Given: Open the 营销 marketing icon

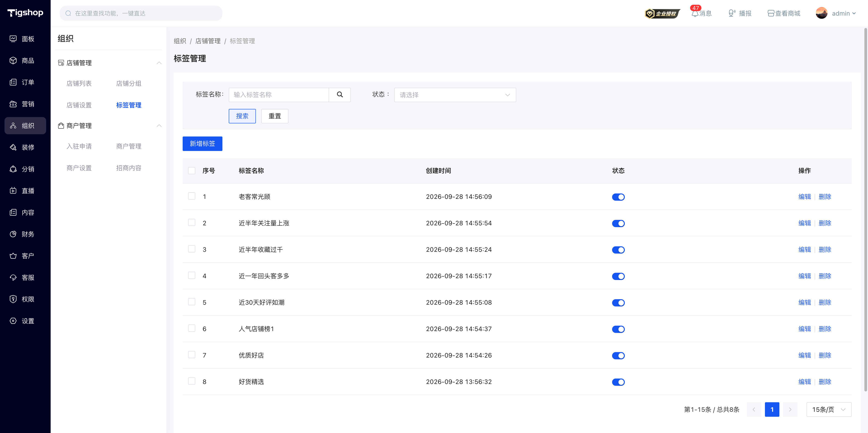Looking at the screenshot, I should tap(13, 104).
